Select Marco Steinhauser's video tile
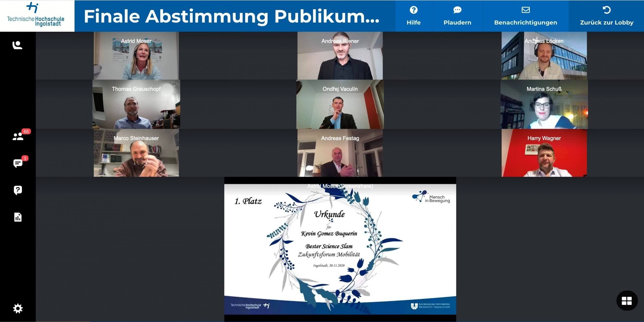Image resolution: width=644 pixels, height=322 pixels. tap(136, 153)
